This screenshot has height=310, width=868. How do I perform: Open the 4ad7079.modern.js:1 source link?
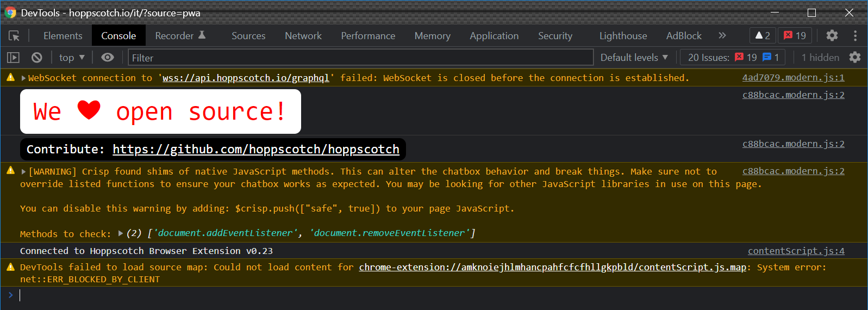click(x=793, y=77)
